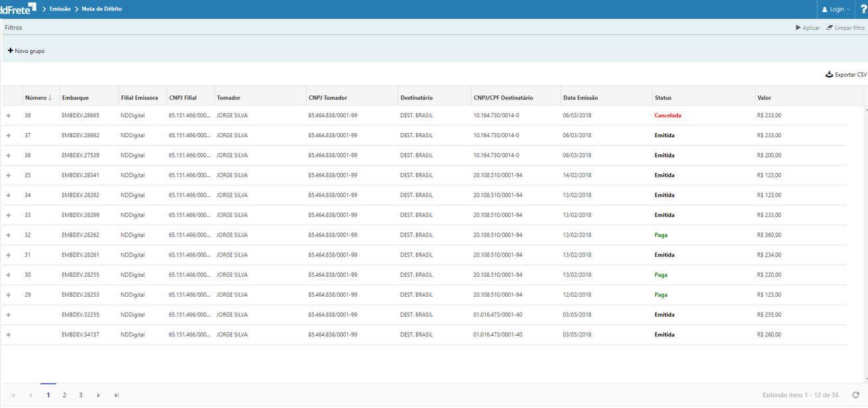Open the Emissão breadcrumb menu
Screen dimensions: 868x408
click(60, 9)
